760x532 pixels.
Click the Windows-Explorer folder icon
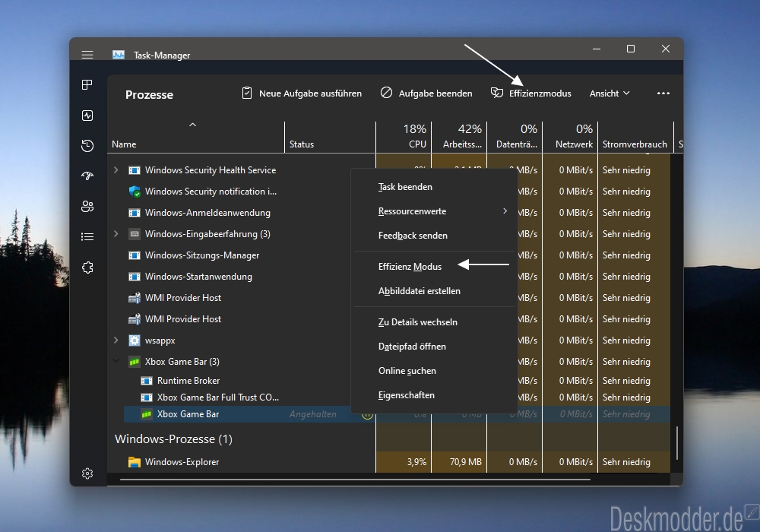(135, 462)
